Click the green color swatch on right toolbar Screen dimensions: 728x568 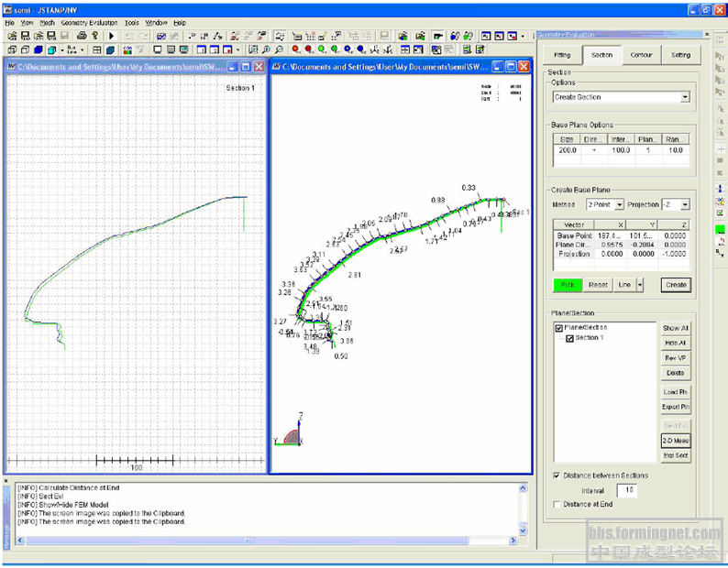coord(720,229)
